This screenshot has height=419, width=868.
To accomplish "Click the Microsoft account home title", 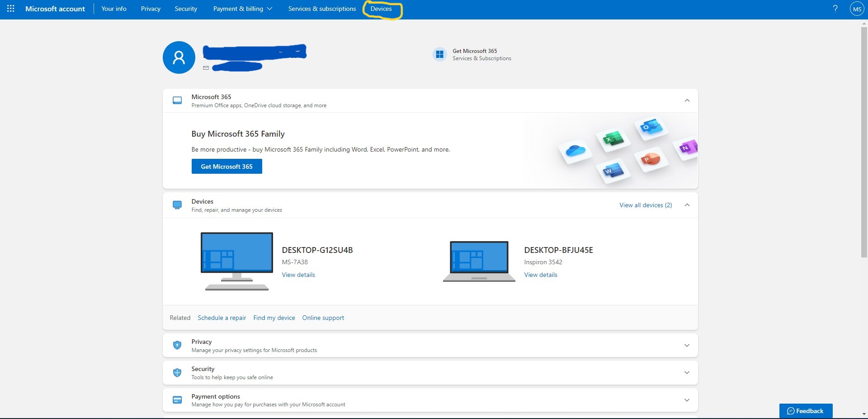I will tap(55, 9).
